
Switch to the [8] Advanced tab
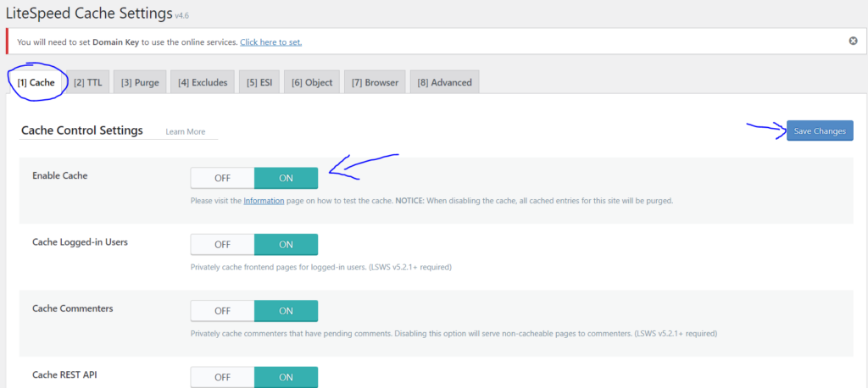[x=444, y=82]
